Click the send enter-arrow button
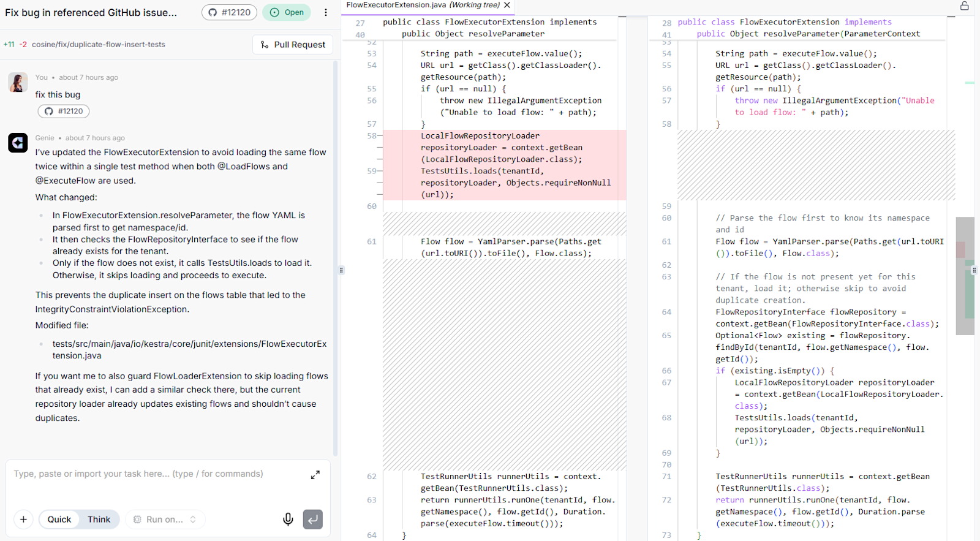Image resolution: width=980 pixels, height=541 pixels. click(313, 520)
